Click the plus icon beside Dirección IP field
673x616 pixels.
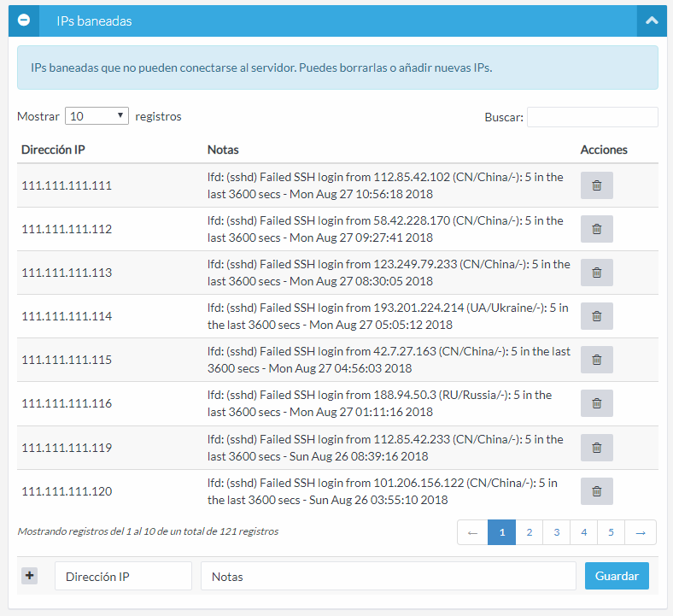(30, 576)
